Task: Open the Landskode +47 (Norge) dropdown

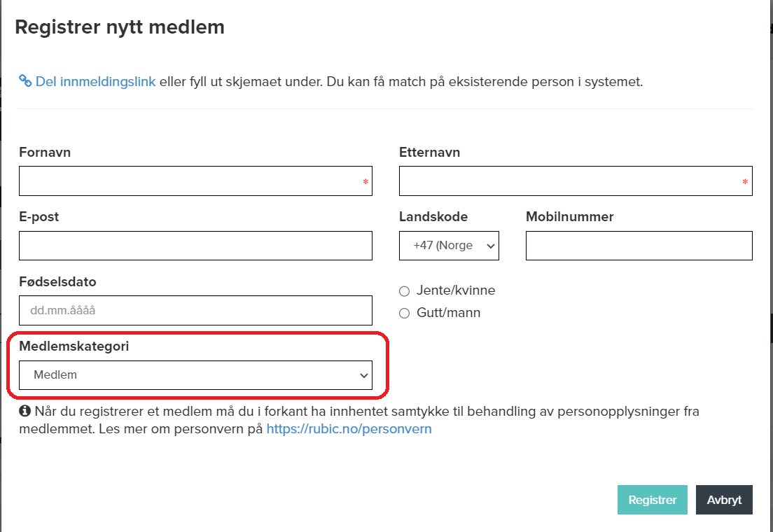Action: (449, 246)
